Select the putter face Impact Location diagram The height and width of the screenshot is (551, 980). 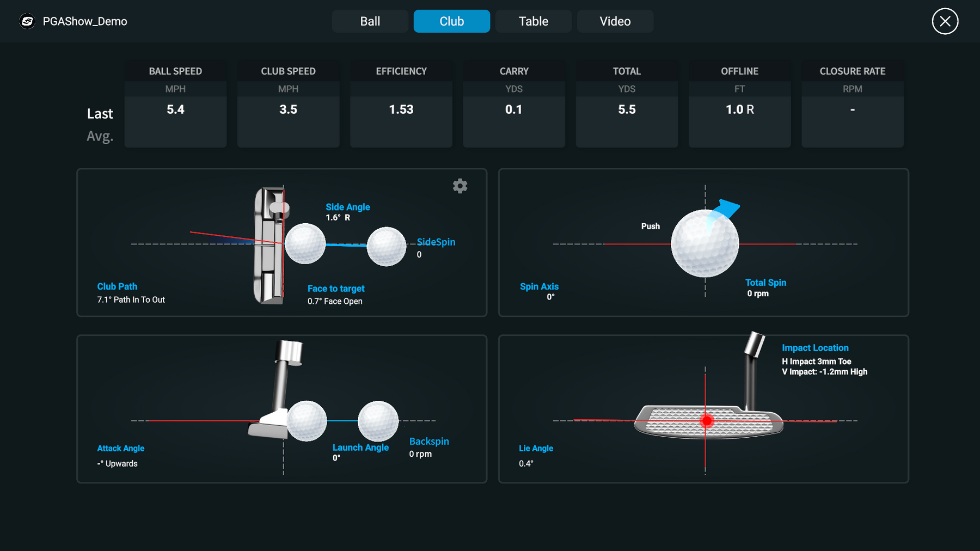pyautogui.click(x=704, y=419)
